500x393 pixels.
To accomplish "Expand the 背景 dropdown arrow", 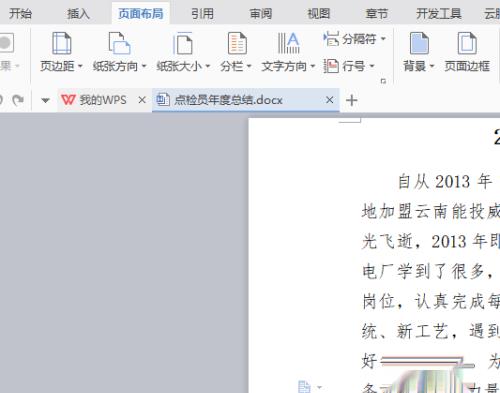I will [x=432, y=66].
